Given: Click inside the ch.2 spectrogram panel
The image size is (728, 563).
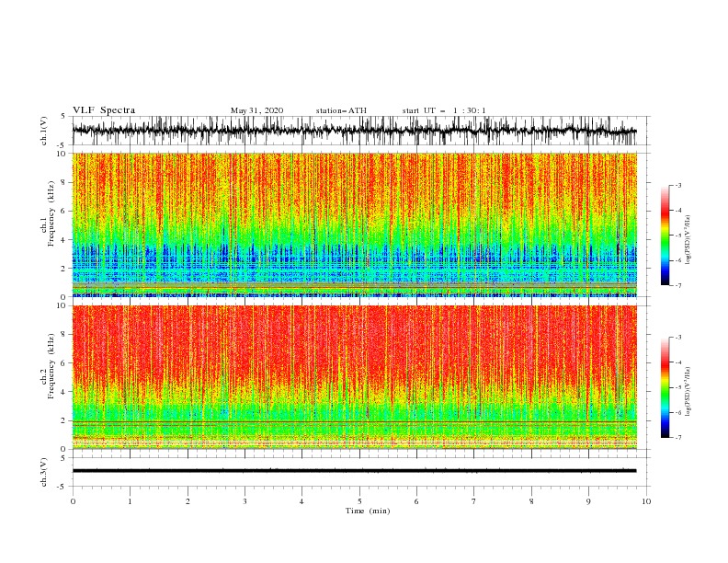Looking at the screenshot, I should [x=355, y=377].
